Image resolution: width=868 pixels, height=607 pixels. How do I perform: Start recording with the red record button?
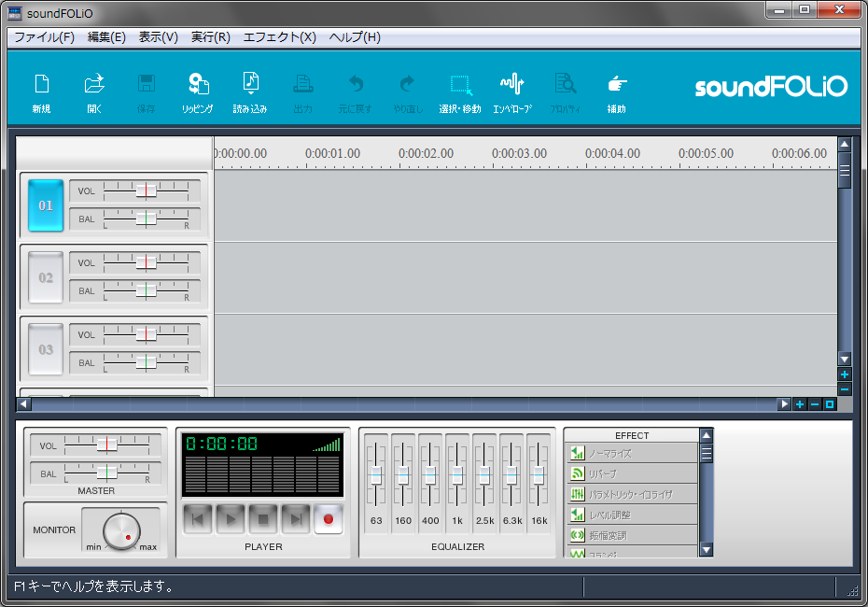click(x=329, y=519)
